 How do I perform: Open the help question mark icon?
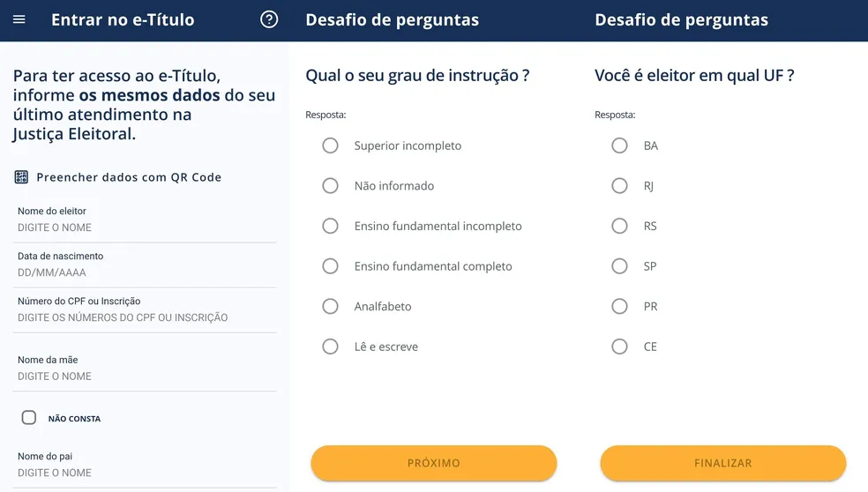point(269,20)
